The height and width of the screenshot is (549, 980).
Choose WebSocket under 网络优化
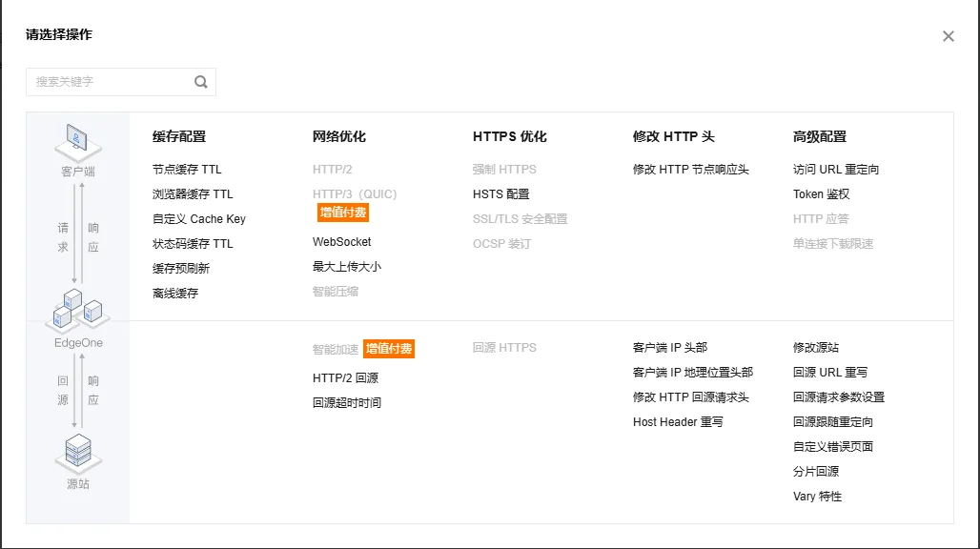tap(342, 242)
